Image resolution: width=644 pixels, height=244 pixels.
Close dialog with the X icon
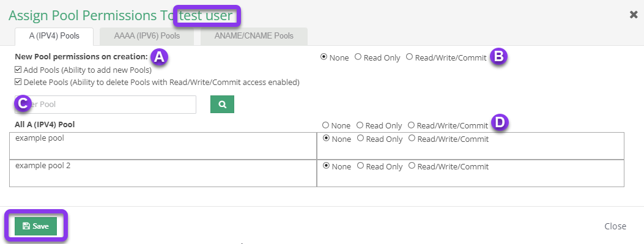(634, 15)
